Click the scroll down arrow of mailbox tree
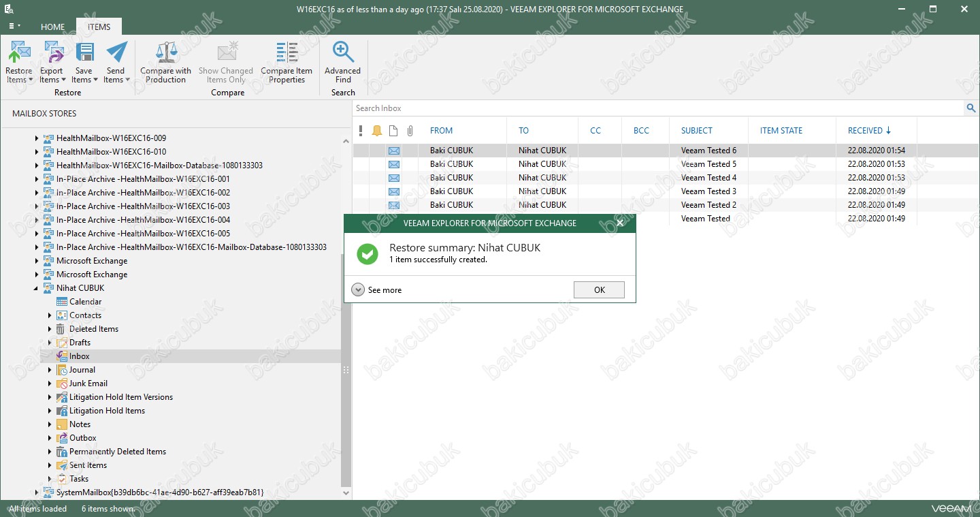 pyautogui.click(x=346, y=492)
